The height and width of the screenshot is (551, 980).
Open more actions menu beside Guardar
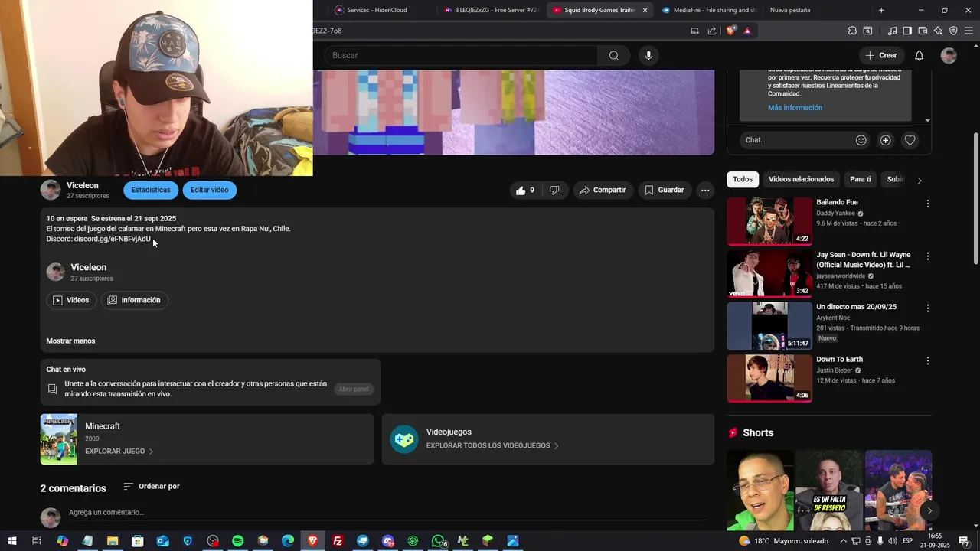point(705,190)
